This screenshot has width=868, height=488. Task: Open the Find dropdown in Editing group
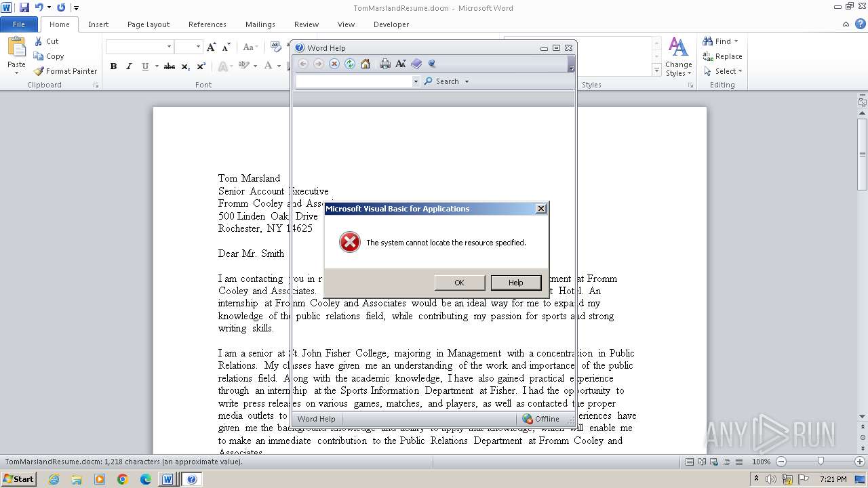[721, 41]
